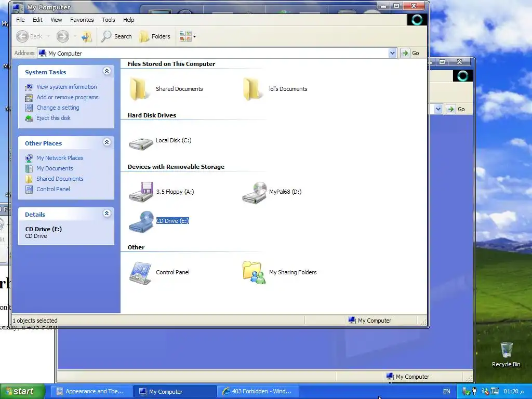
Task: Open the Help menu
Action: tap(129, 20)
